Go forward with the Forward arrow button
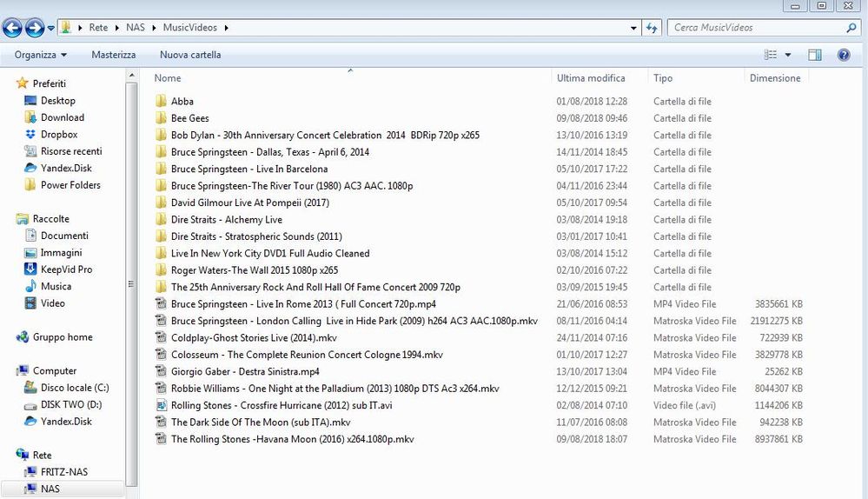The height and width of the screenshot is (499, 868). tap(35, 28)
